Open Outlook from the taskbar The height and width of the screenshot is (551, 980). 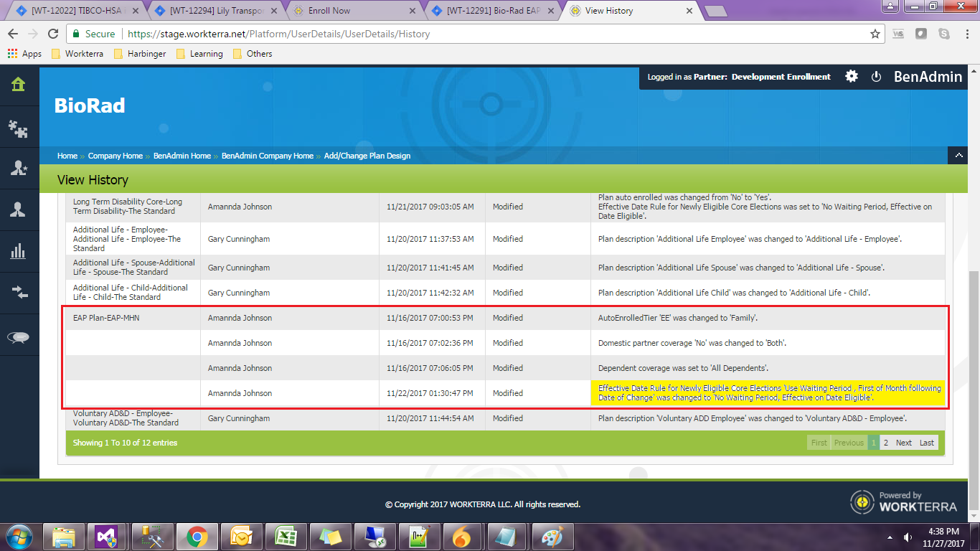[240, 537]
